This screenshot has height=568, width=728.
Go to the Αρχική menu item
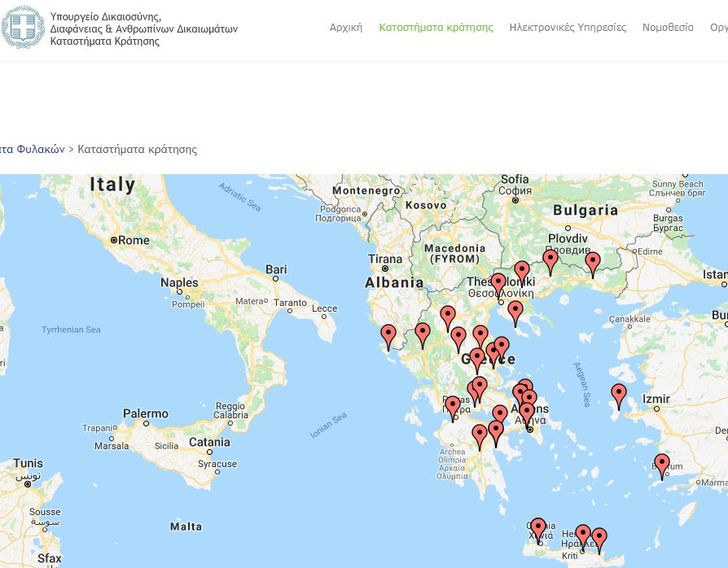[x=346, y=28]
